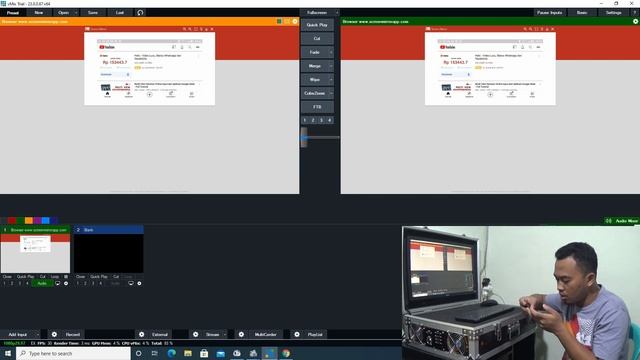Select the orange input category color tab

pyautogui.click(x=29, y=221)
